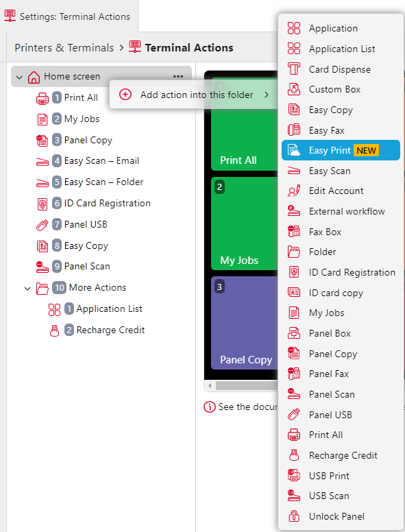Click the My Jobs document icon in tree
Image resolution: width=405 pixels, height=532 pixels.
42,119
